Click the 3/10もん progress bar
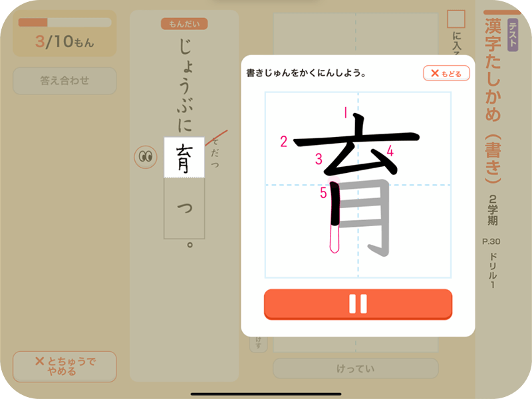Screen dimensions: 532x399 tap(65, 23)
